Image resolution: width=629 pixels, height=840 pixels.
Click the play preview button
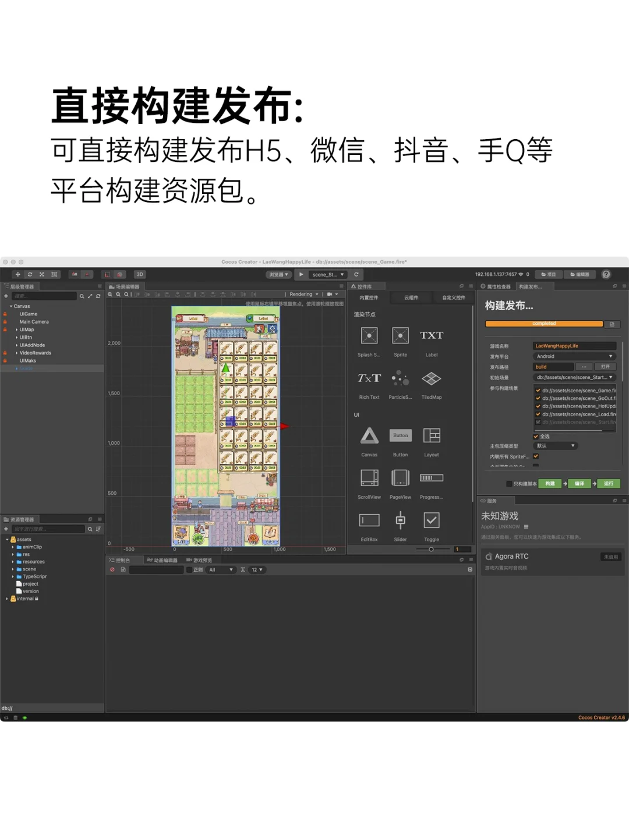click(x=301, y=274)
